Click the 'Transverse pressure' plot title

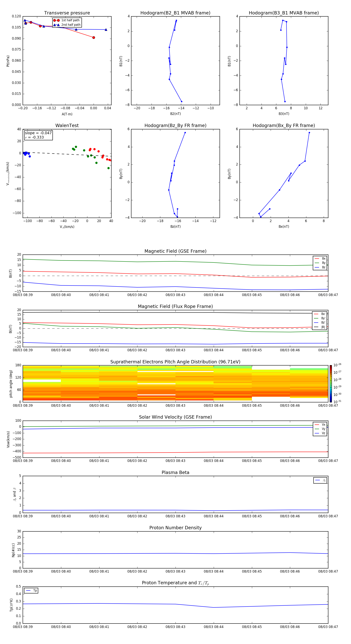(67, 13)
